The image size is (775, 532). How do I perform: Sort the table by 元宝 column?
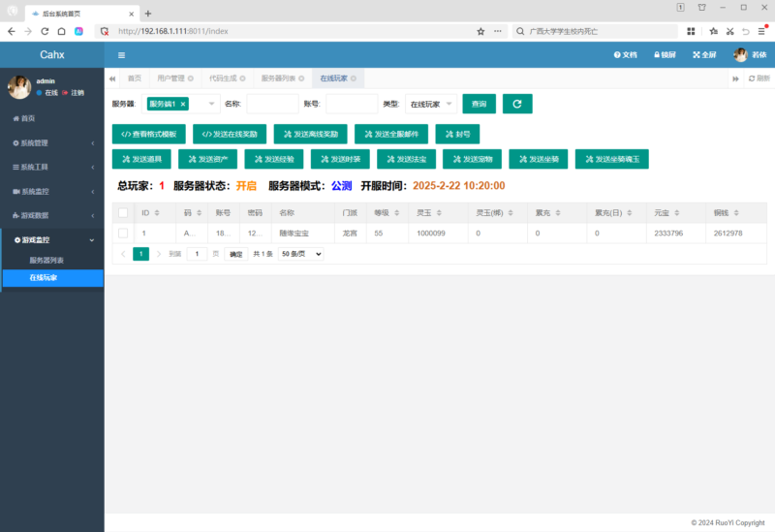[676, 212]
